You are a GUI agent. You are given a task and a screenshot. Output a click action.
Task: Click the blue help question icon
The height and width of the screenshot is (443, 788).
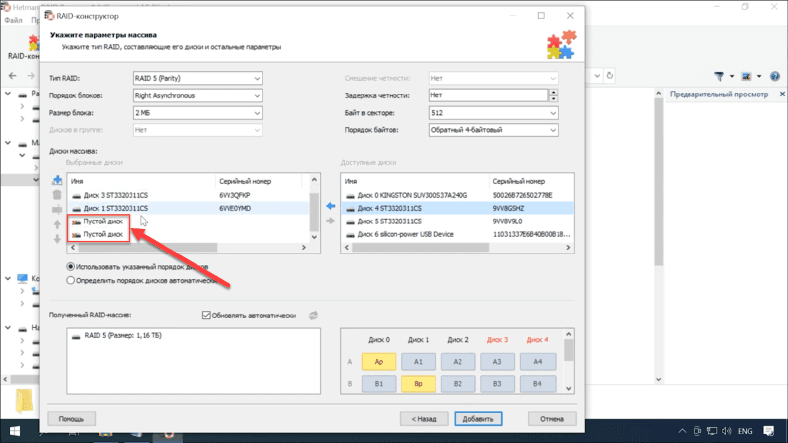[775, 76]
